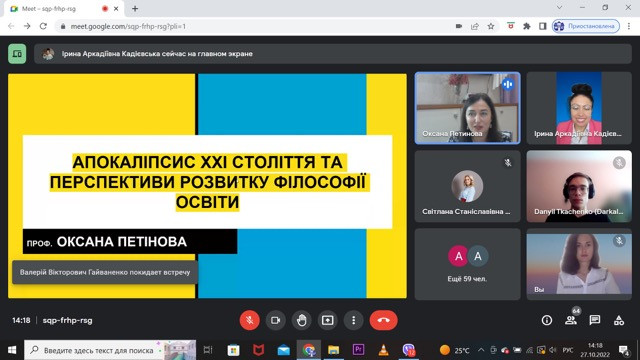Image resolution: width=640 pixels, height=360 pixels.
Task: Leave the call with red hang-up button
Action: click(383, 320)
